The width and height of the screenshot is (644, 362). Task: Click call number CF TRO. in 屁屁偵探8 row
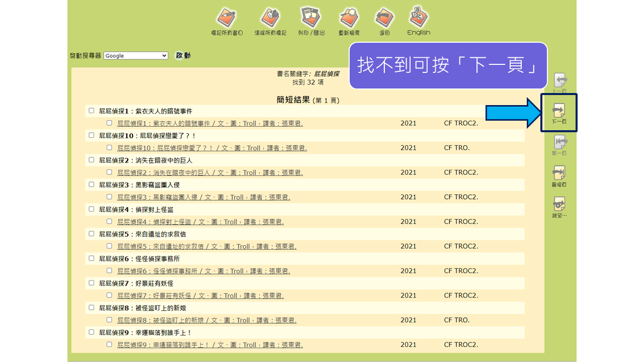(x=457, y=320)
